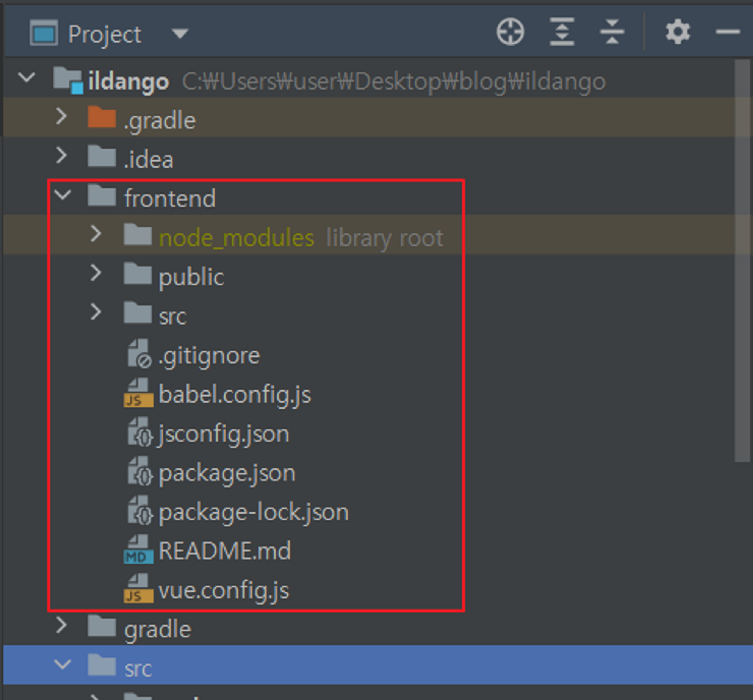Select the package-lock.json file

click(x=253, y=512)
